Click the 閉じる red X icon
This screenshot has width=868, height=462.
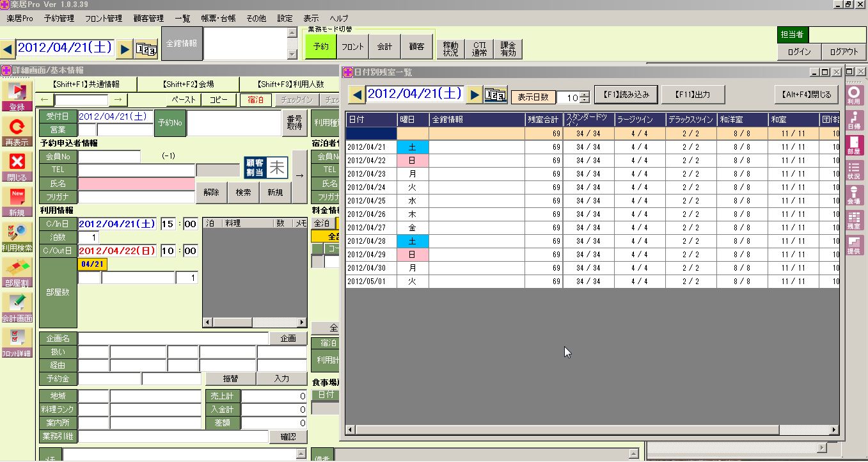17,167
